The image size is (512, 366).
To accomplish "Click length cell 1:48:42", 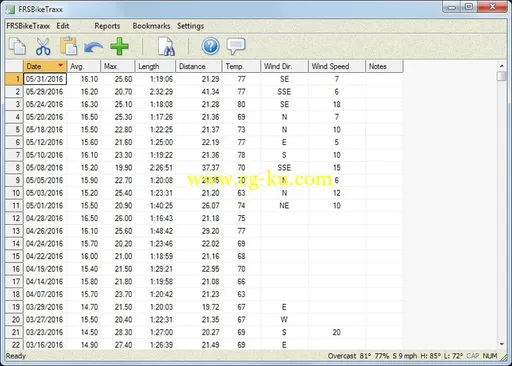I will click(155, 231).
